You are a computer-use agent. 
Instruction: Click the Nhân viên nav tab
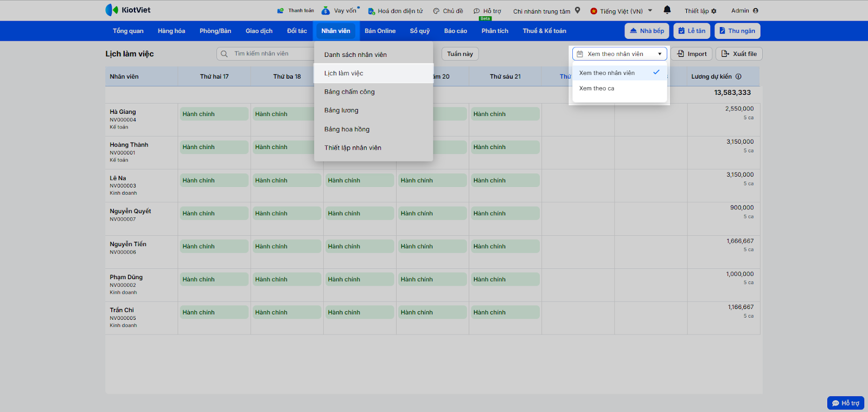[336, 31]
